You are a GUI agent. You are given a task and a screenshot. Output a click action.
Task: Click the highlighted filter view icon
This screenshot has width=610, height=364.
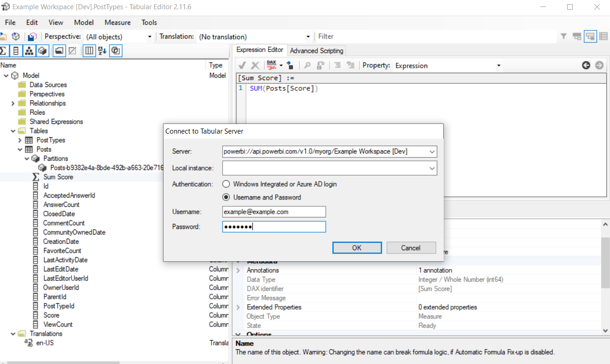tap(590, 36)
